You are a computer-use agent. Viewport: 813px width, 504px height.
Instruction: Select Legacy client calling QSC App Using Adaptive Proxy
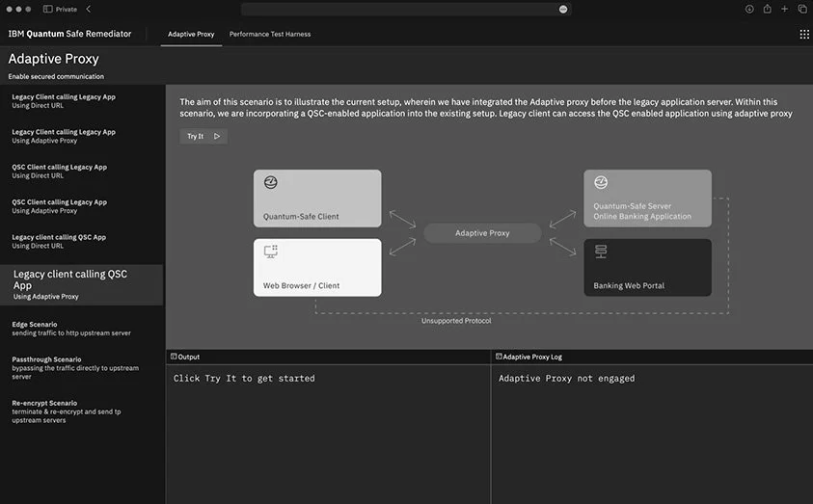[x=81, y=285]
